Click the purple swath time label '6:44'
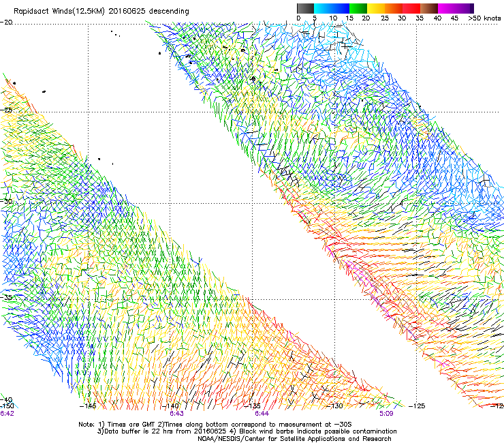The width and height of the screenshot is (504, 443). (x=262, y=414)
